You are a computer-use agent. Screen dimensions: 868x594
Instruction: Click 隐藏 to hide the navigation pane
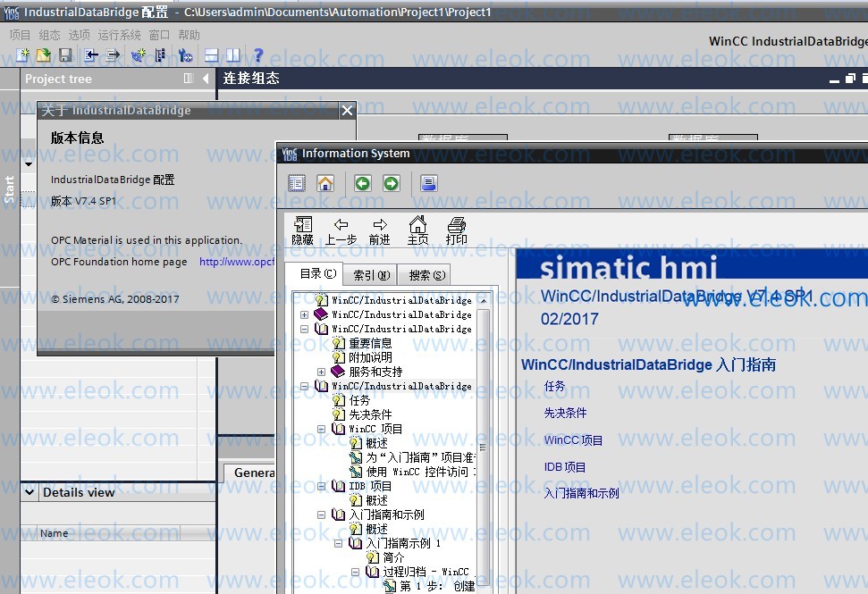303,230
